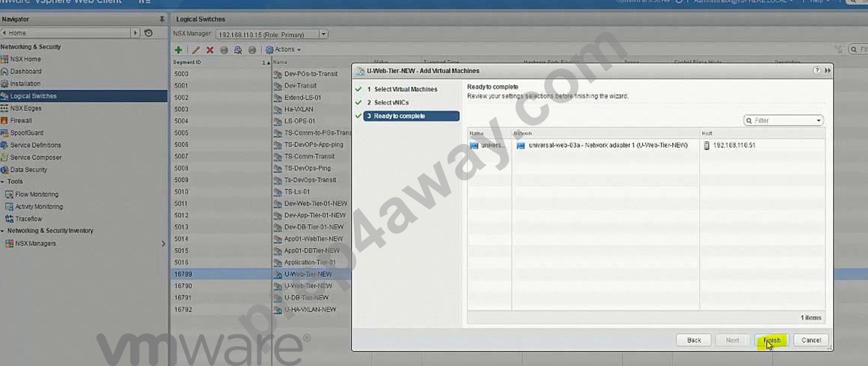The height and width of the screenshot is (366, 868).
Task: Select the Extend-LS-01 switch row
Action: [303, 98]
